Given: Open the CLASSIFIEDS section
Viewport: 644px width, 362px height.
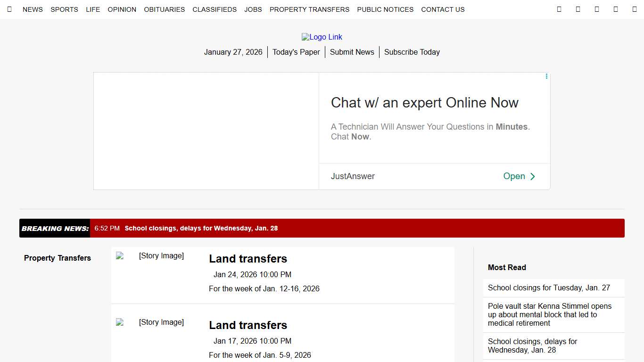Looking at the screenshot, I should click(215, 9).
